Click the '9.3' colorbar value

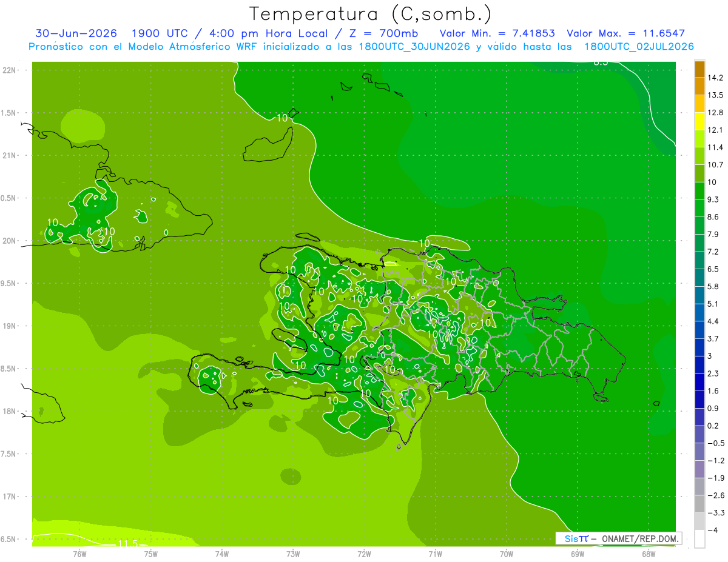coord(713,199)
